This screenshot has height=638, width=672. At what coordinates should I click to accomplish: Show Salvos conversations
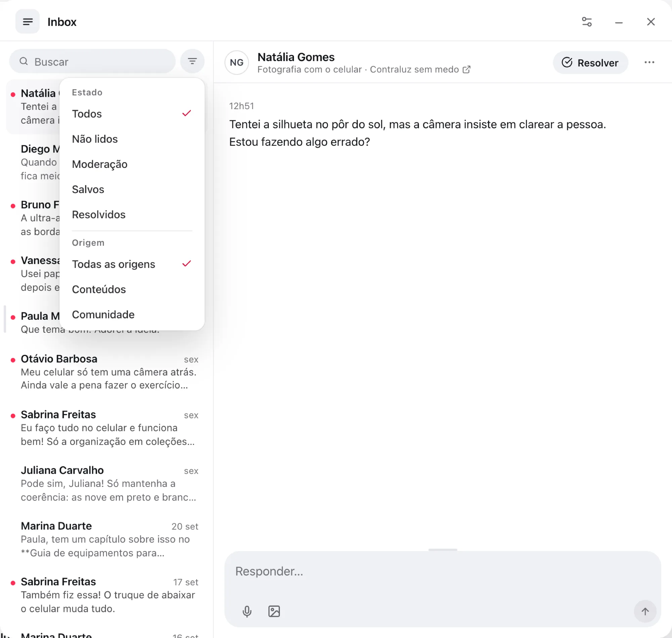coord(132,189)
